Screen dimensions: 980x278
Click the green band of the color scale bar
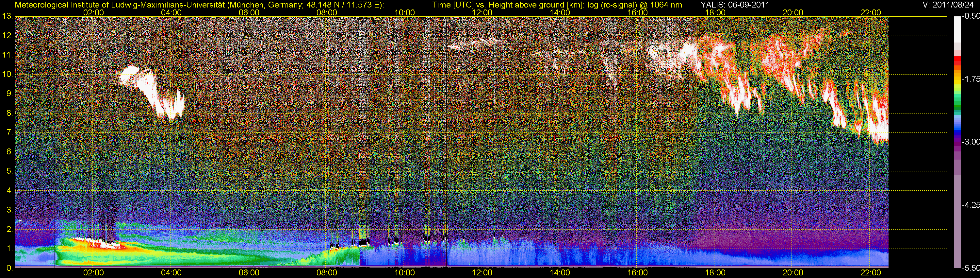pyautogui.click(x=957, y=102)
